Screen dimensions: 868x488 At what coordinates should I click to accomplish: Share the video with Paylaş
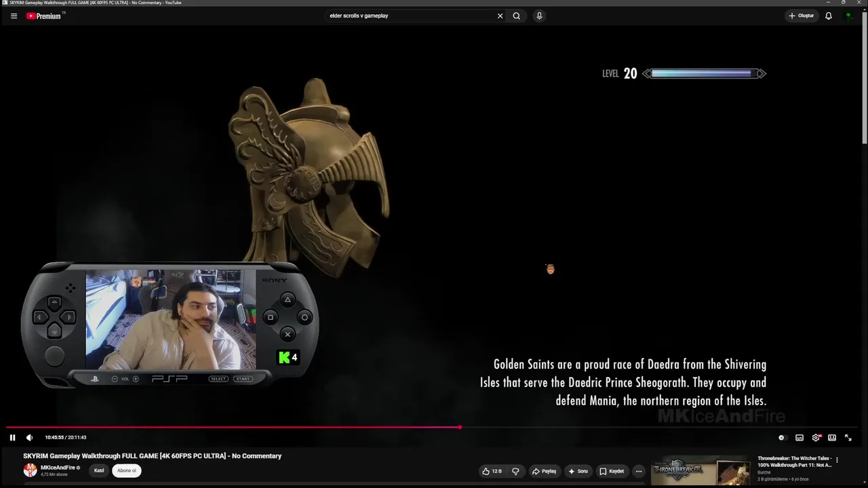545,471
